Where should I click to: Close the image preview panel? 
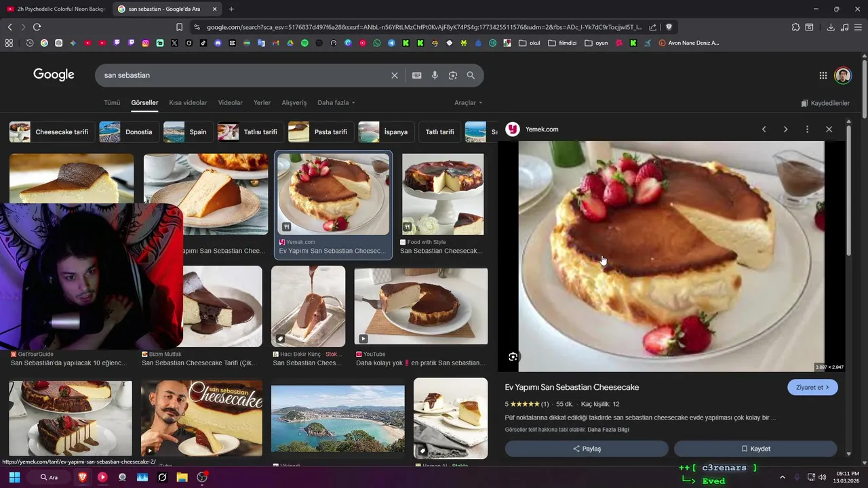[x=829, y=129]
